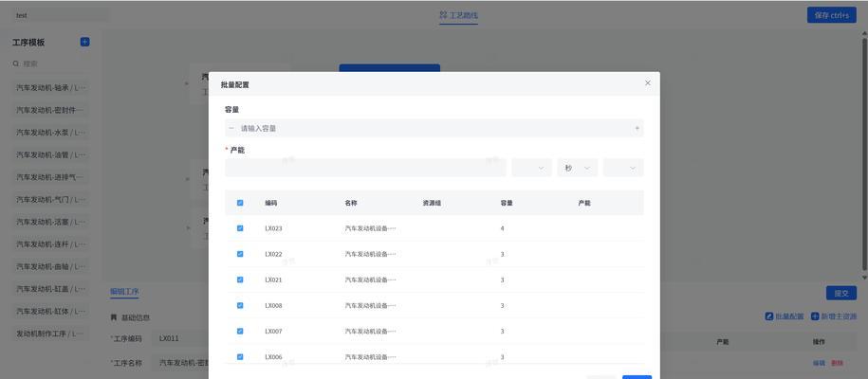Screen dimensions: 868x379
Task: Uncheck the LX008 row checkbox
Action: (240, 305)
